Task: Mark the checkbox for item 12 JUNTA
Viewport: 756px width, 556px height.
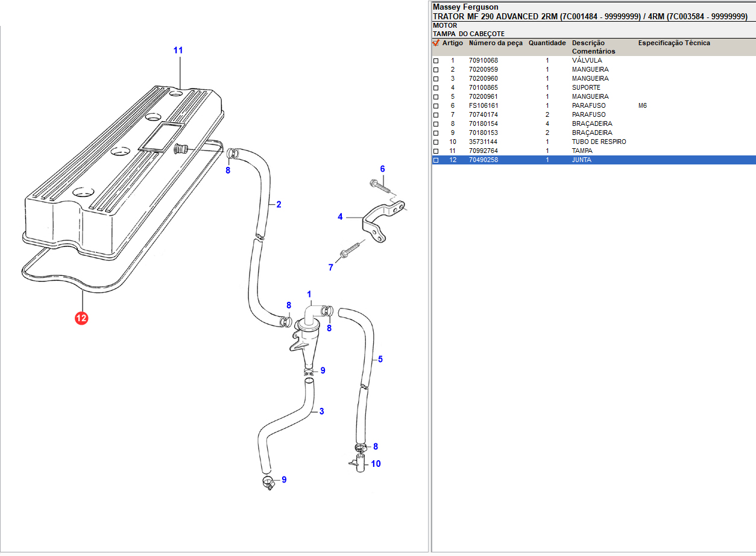Action: 436,160
